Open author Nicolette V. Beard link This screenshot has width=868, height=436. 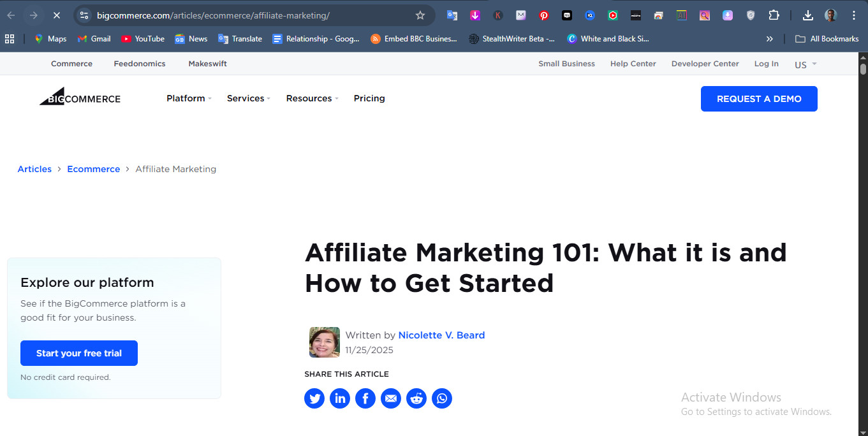pyautogui.click(x=441, y=335)
